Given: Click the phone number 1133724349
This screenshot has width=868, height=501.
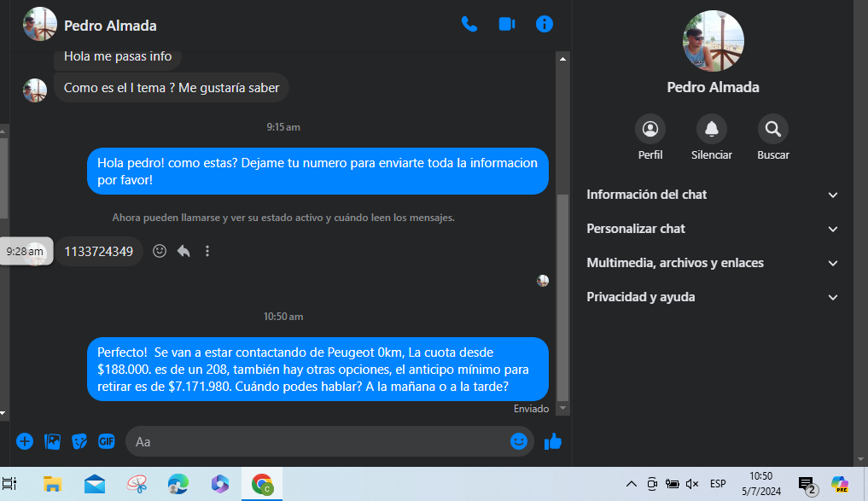Looking at the screenshot, I should [98, 251].
